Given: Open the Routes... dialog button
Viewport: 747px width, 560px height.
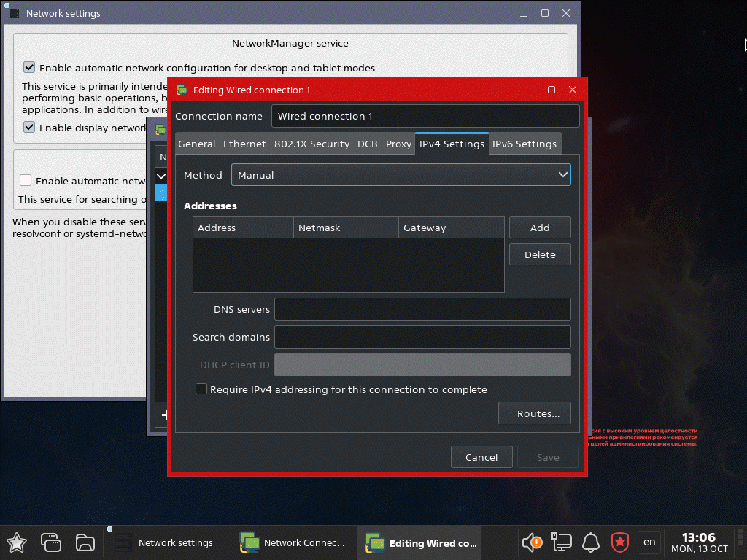Looking at the screenshot, I should (x=538, y=413).
